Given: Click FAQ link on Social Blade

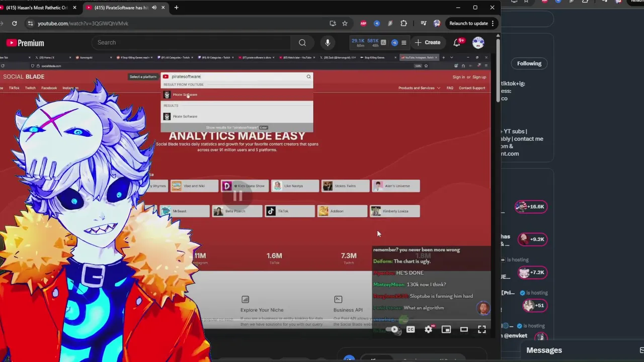Looking at the screenshot, I should tap(450, 88).
